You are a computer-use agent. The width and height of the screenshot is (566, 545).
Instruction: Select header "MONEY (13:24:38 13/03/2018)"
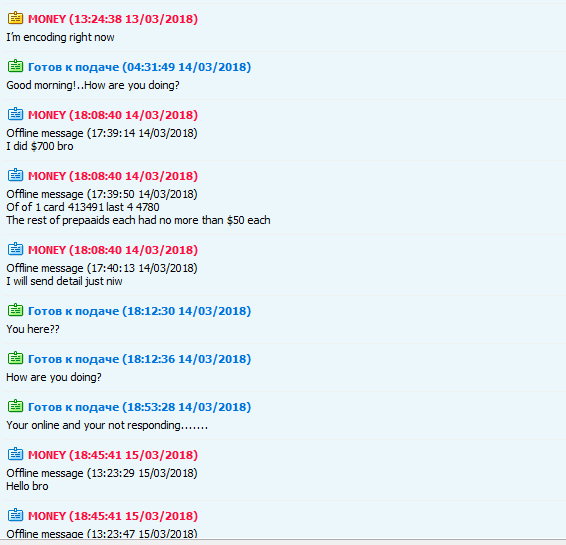click(113, 19)
